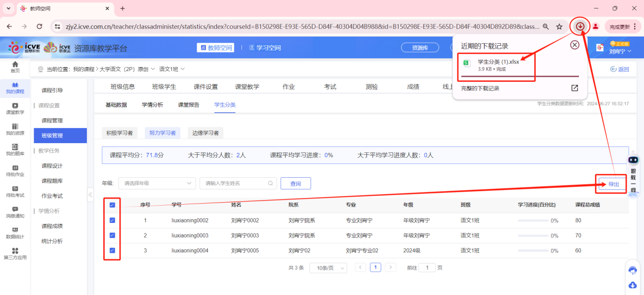Click the floating customer service icon
644x295 pixels.
632,270
